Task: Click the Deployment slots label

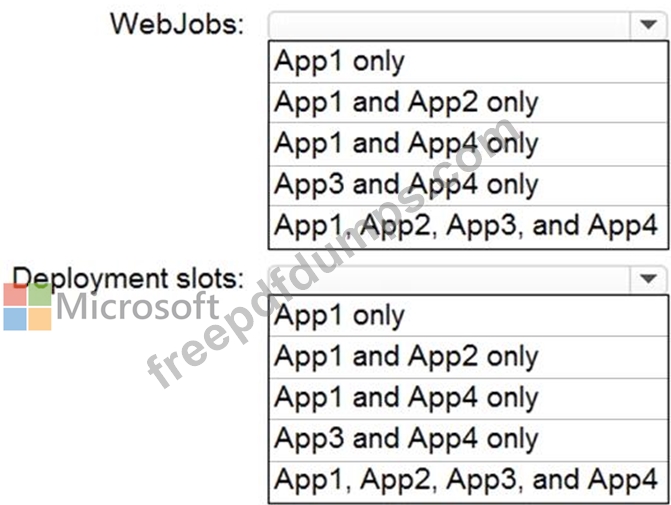Action: pos(128,278)
